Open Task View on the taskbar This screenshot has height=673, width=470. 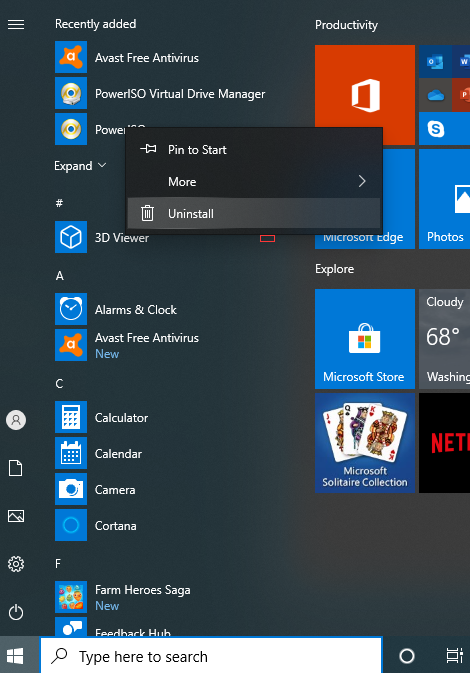click(x=455, y=655)
